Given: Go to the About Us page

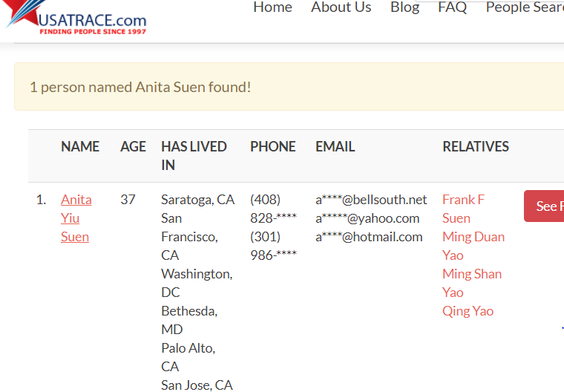Looking at the screenshot, I should (341, 7).
